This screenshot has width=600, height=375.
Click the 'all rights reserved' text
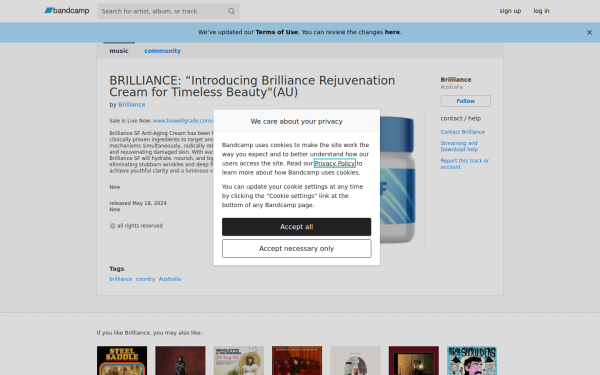140,226
